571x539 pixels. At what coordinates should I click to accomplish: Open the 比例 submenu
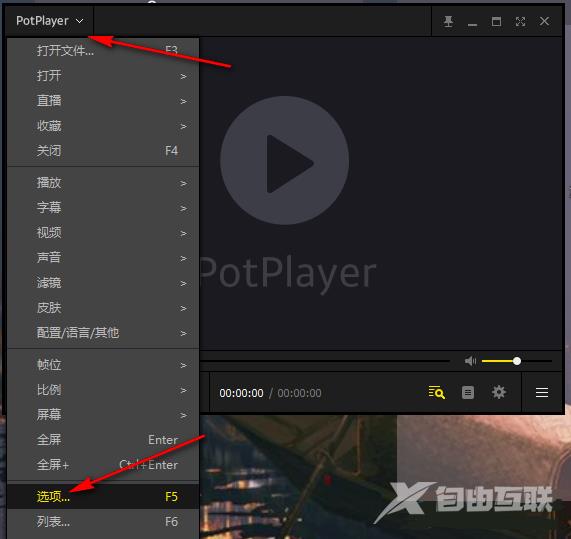(x=103, y=390)
